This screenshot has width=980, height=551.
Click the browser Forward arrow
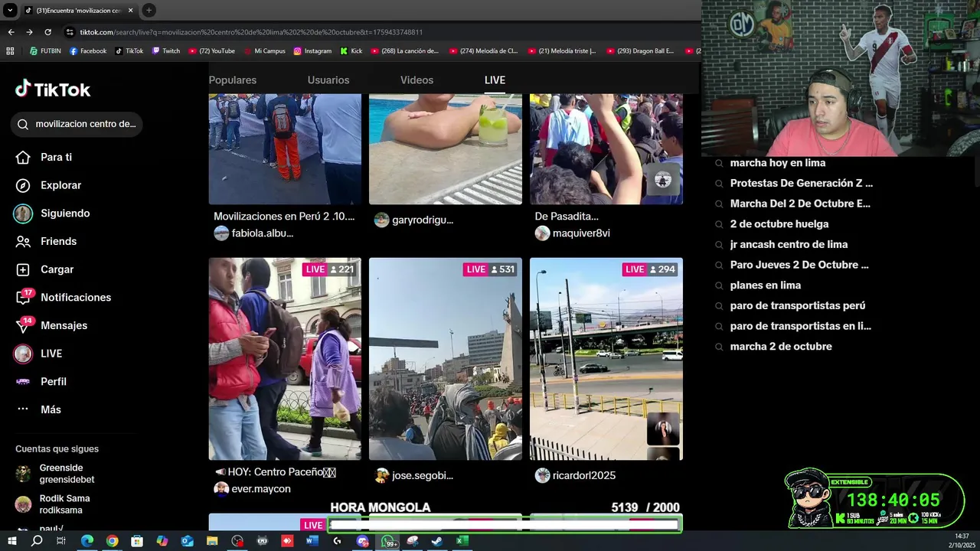pos(29,32)
